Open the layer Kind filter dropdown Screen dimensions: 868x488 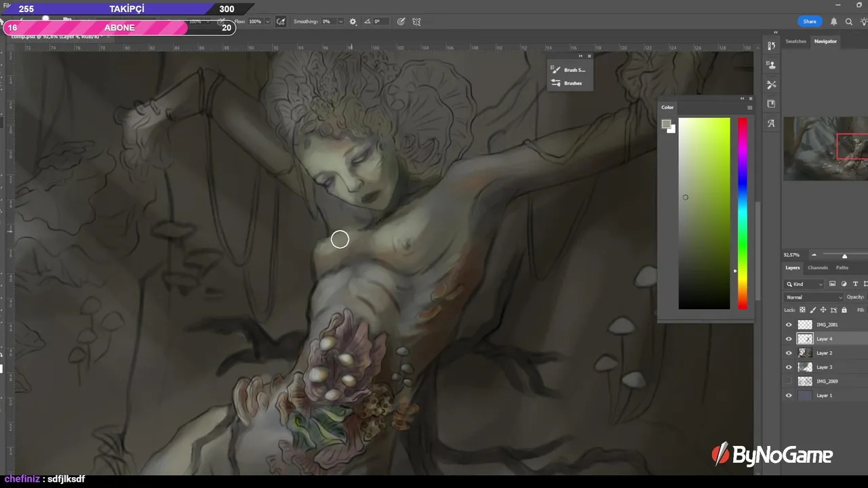(804, 284)
